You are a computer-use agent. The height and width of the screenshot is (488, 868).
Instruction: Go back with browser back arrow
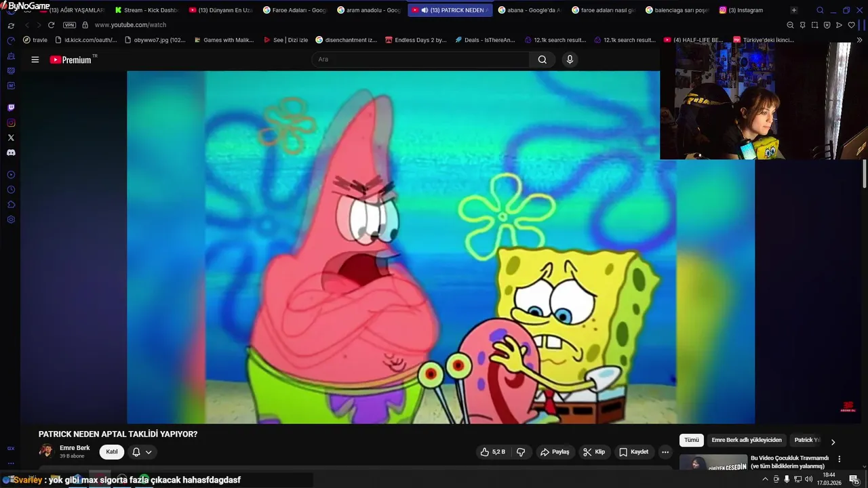[x=27, y=25]
